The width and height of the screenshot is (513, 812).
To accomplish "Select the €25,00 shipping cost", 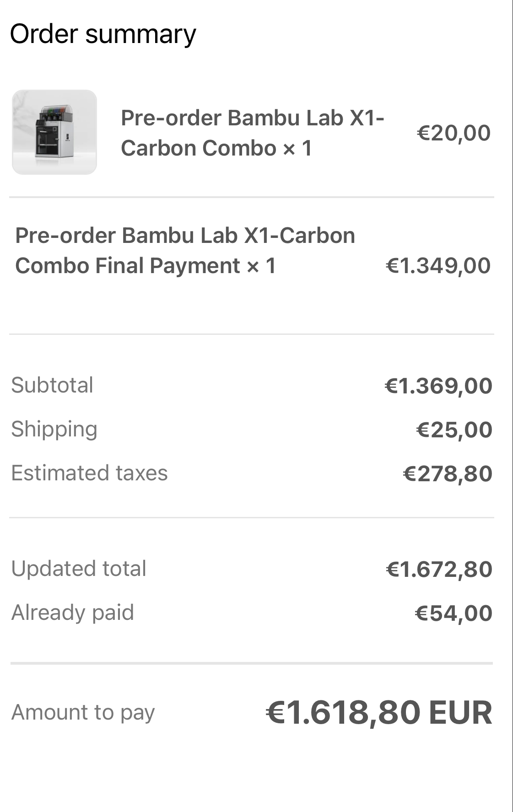I will pyautogui.click(x=454, y=430).
